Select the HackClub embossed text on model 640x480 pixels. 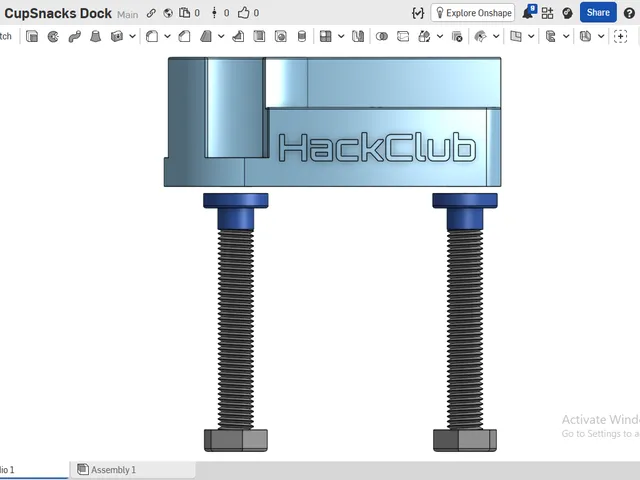click(377, 147)
